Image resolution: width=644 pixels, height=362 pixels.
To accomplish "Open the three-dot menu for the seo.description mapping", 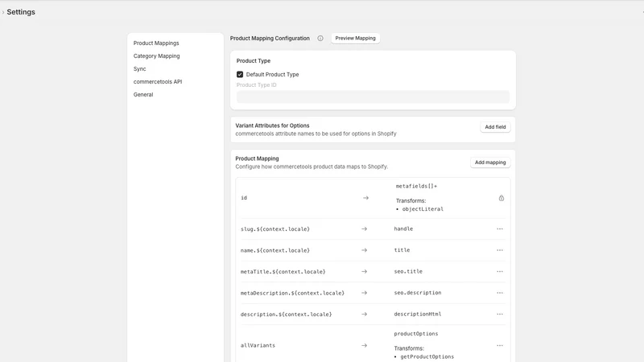I will click(499, 293).
